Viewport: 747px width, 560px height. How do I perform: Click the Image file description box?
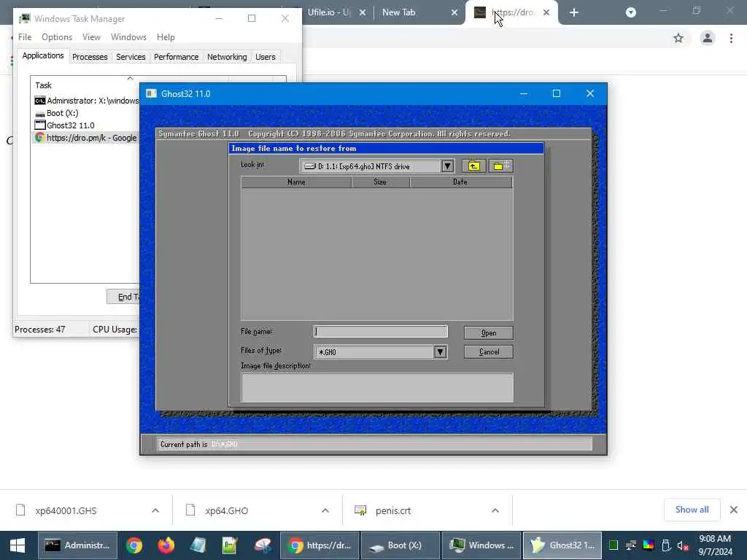tap(377, 388)
